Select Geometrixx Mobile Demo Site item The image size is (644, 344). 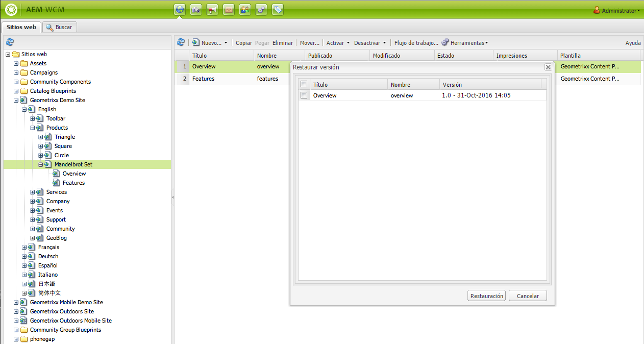tap(66, 302)
